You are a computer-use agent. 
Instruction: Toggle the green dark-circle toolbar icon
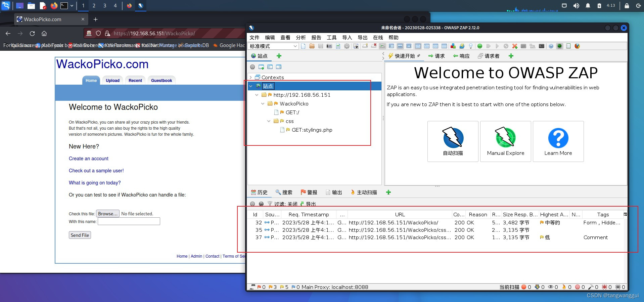pyautogui.click(x=560, y=46)
